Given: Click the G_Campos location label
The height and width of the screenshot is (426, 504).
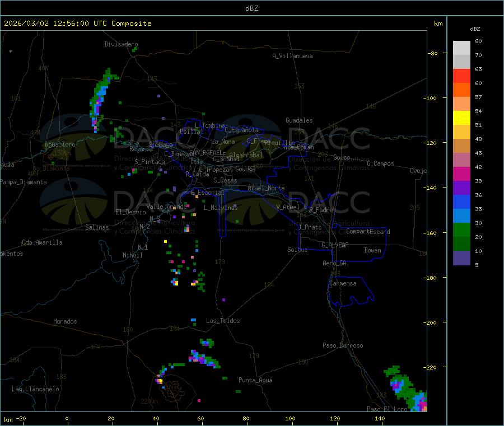Looking at the screenshot, I should (381, 163).
